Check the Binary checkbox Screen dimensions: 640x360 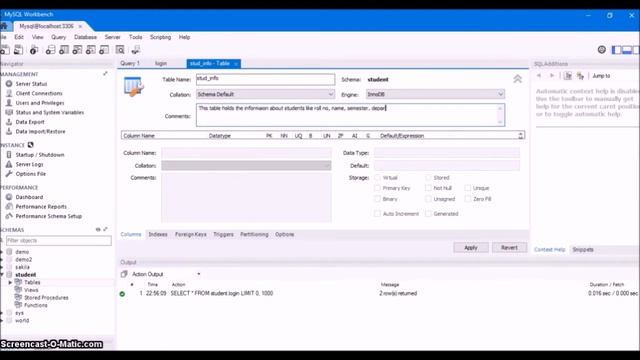(x=377, y=199)
